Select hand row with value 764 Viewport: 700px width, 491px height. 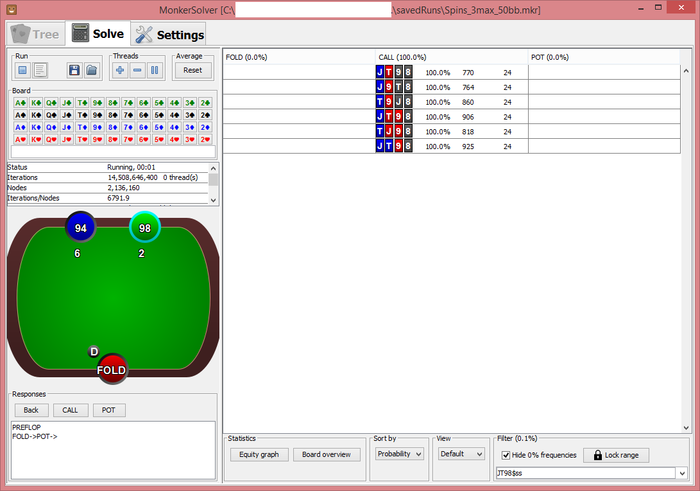point(451,87)
